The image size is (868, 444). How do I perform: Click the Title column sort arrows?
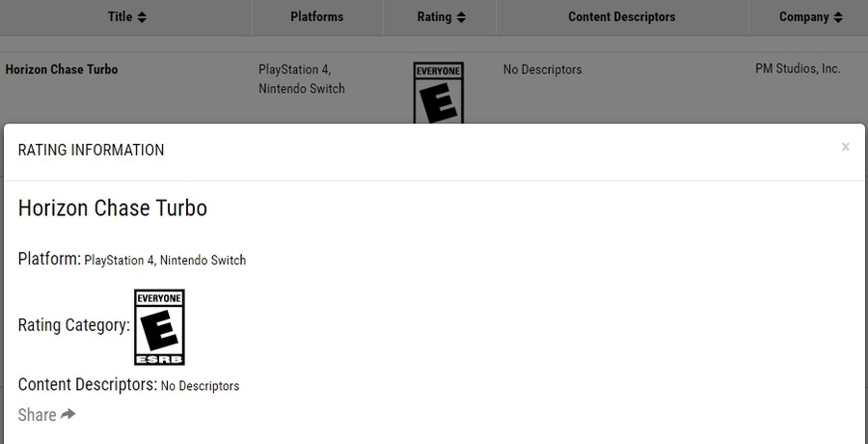click(142, 17)
